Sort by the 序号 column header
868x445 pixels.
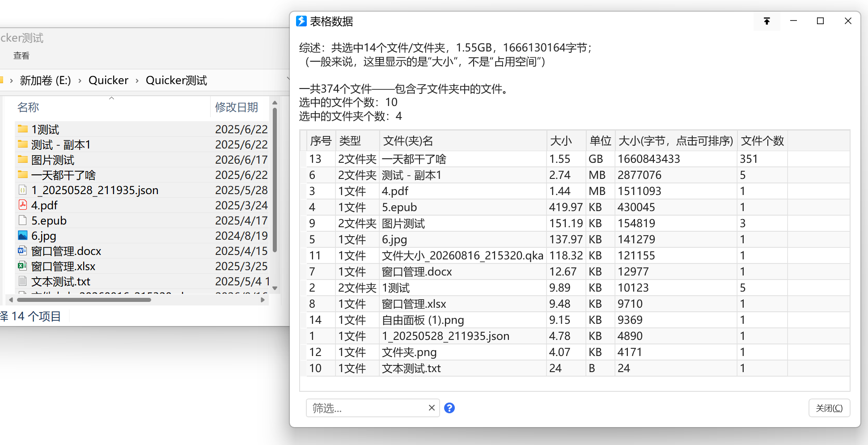tap(321, 141)
